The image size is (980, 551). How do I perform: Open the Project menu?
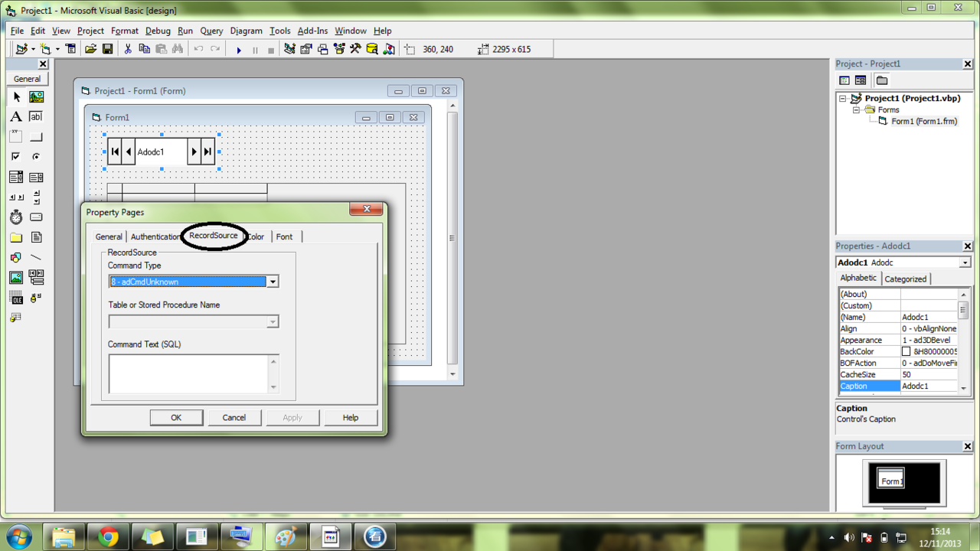click(x=90, y=31)
